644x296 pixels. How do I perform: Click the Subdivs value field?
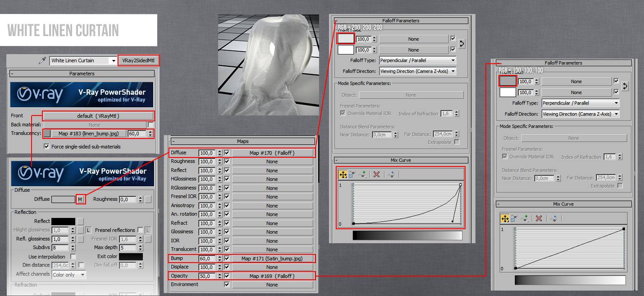pyautogui.click(x=60, y=248)
